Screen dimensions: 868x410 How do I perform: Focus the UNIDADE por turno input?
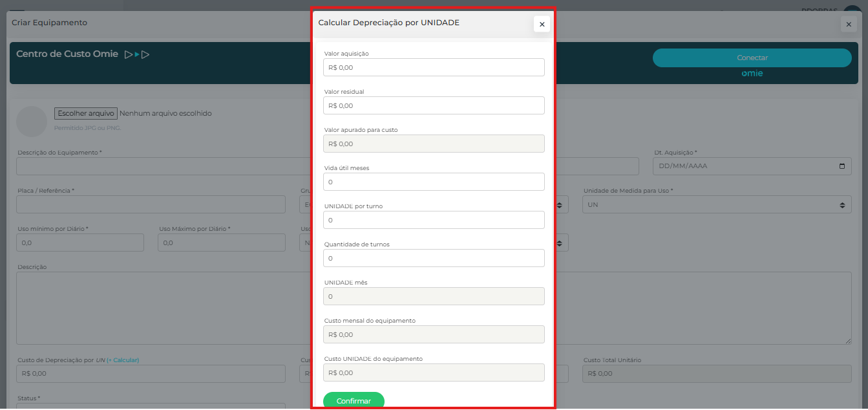434,220
